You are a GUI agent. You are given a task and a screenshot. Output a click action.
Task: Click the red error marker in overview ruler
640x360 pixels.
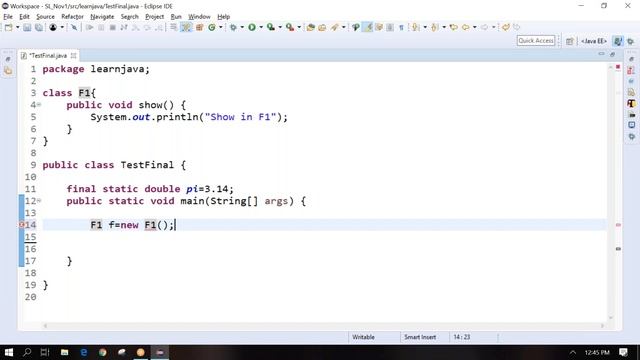[x=618, y=224]
